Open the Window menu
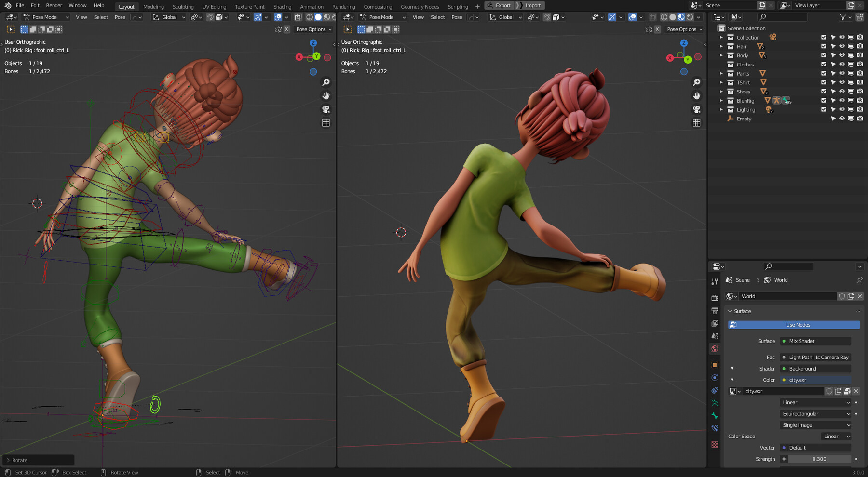This screenshot has width=868, height=477. [x=78, y=6]
